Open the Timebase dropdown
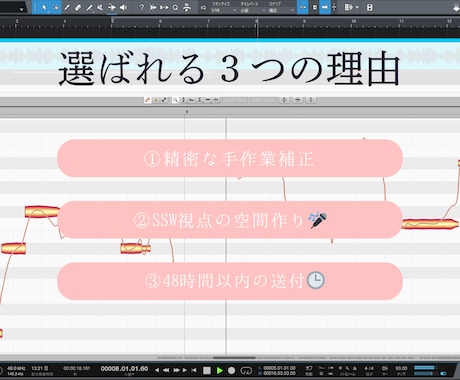 (253, 10)
